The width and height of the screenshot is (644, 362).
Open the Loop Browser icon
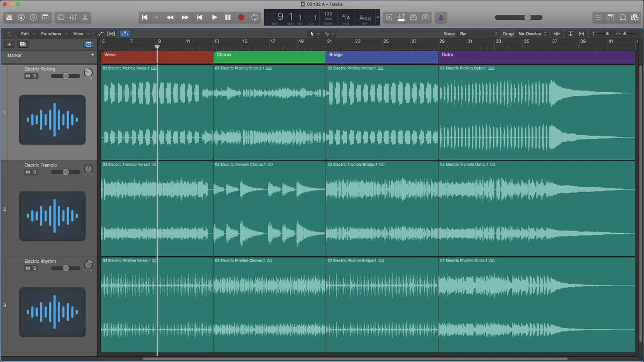[623, 17]
